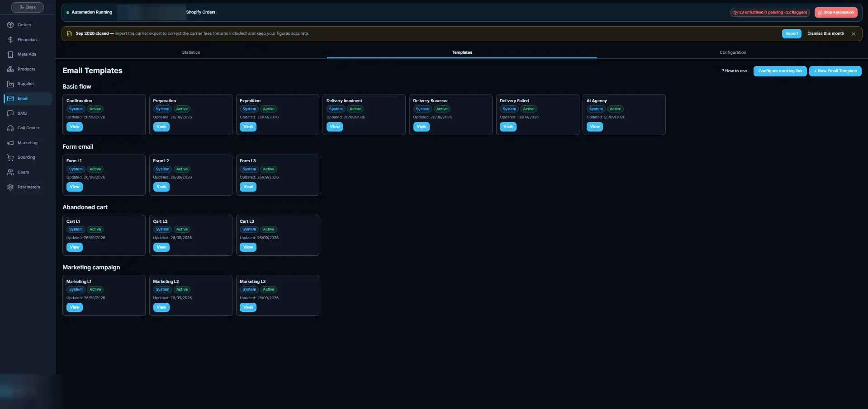
Task: Click the Marketing L3 card title
Action: click(252, 282)
